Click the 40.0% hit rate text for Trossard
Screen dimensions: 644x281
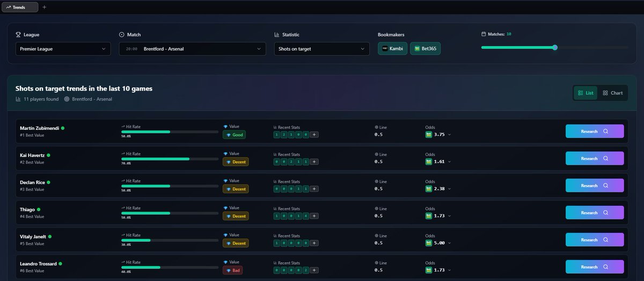tap(126, 272)
